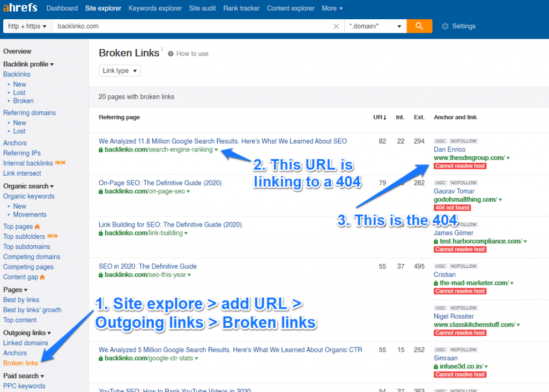Open Site audit tab
Image resolution: width=549 pixels, height=392 pixels.
202,8
